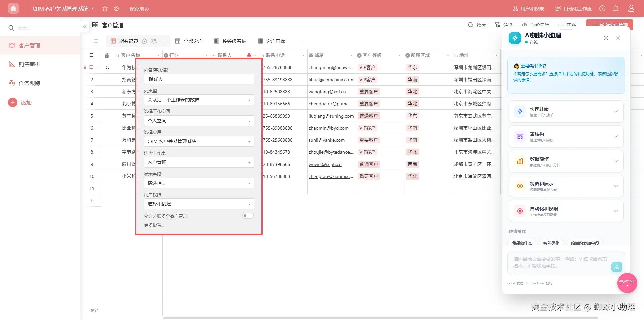Add a new row with the plus icon
644x320 pixels.
click(92, 200)
